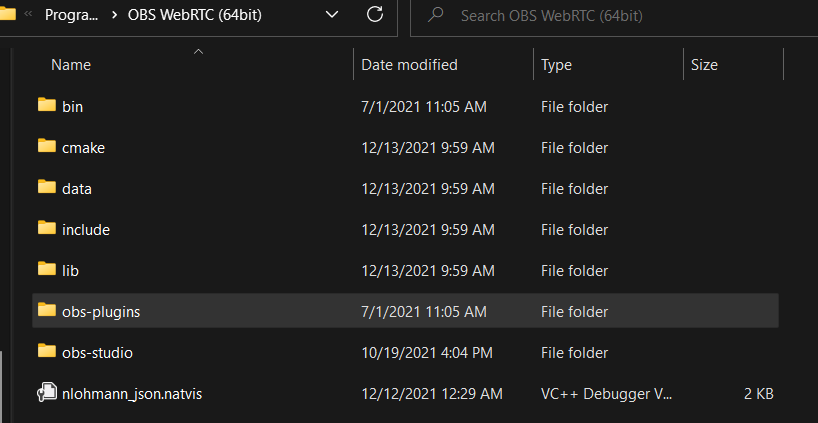Click the cmake folder icon
Image resolution: width=818 pixels, height=423 pixels.
[x=46, y=146]
